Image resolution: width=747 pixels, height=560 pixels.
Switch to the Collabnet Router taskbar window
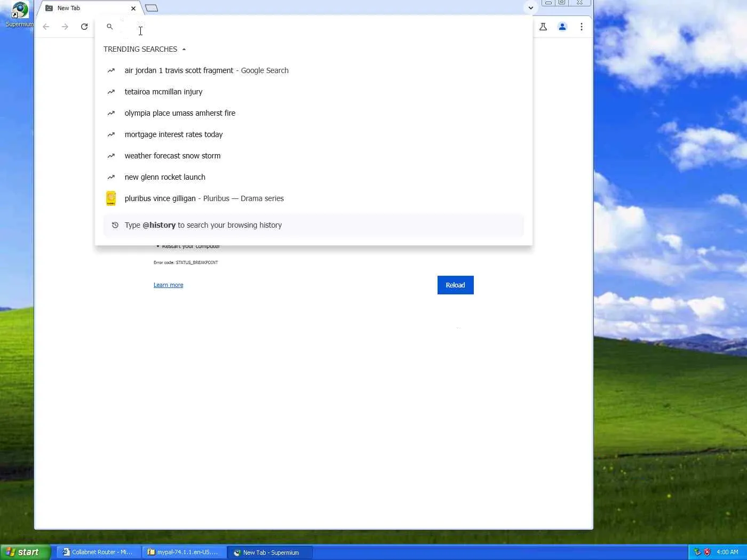click(x=98, y=552)
